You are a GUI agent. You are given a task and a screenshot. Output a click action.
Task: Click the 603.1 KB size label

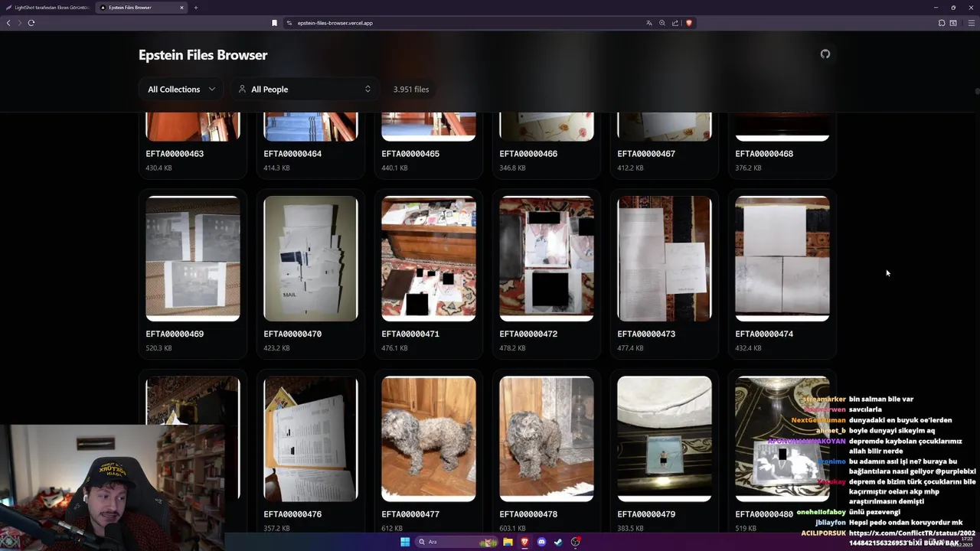pos(512,528)
